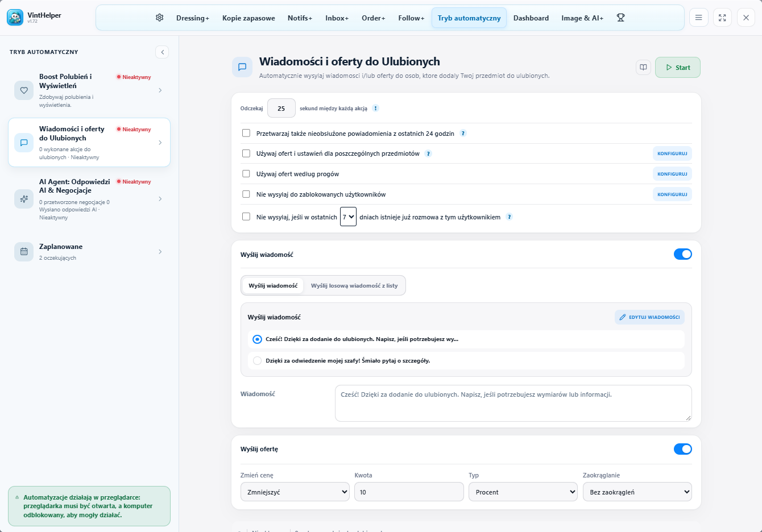The width and height of the screenshot is (762, 532).
Task: Open the days dropdown showing 7
Action: [348, 217]
